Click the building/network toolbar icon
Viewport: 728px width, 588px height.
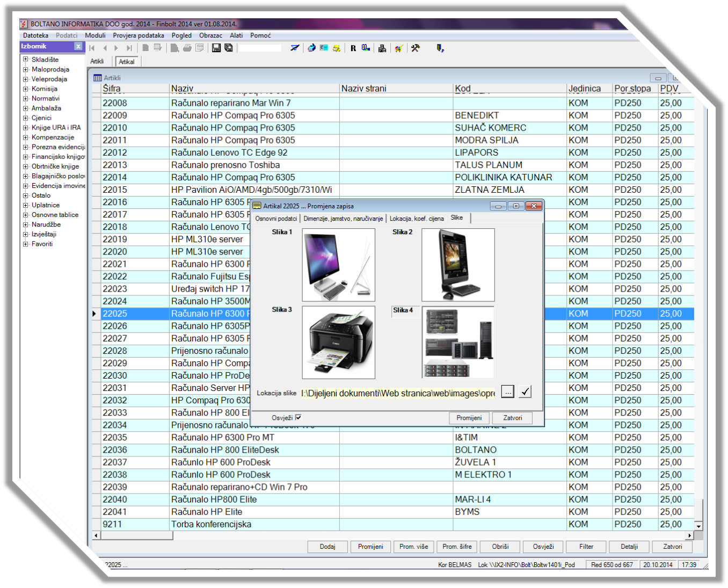point(382,48)
